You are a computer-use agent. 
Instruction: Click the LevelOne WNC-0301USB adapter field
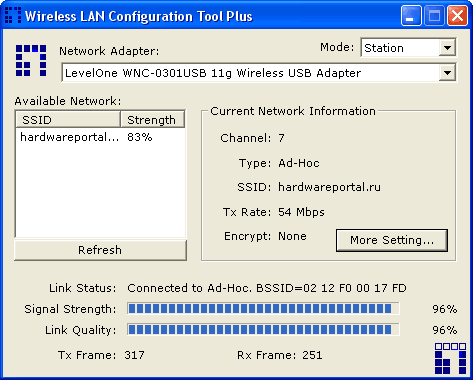pyautogui.click(x=259, y=72)
